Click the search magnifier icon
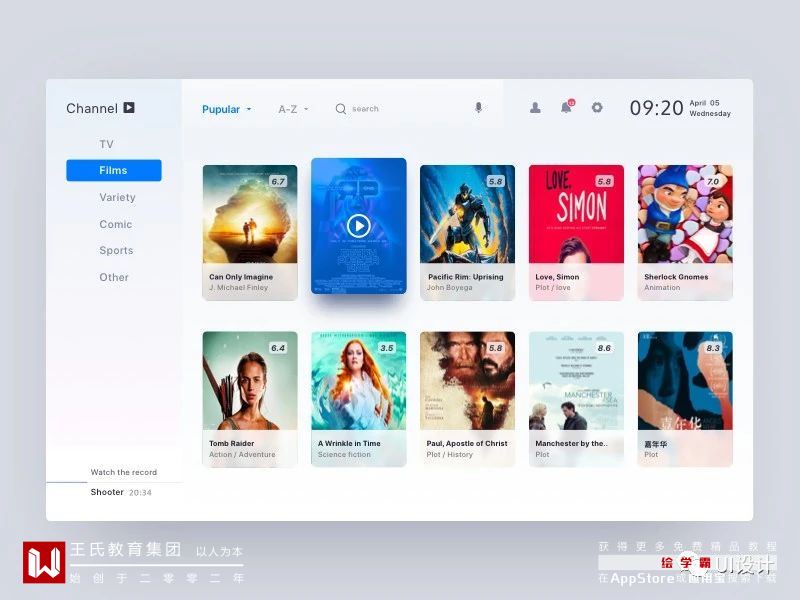 [x=341, y=109]
